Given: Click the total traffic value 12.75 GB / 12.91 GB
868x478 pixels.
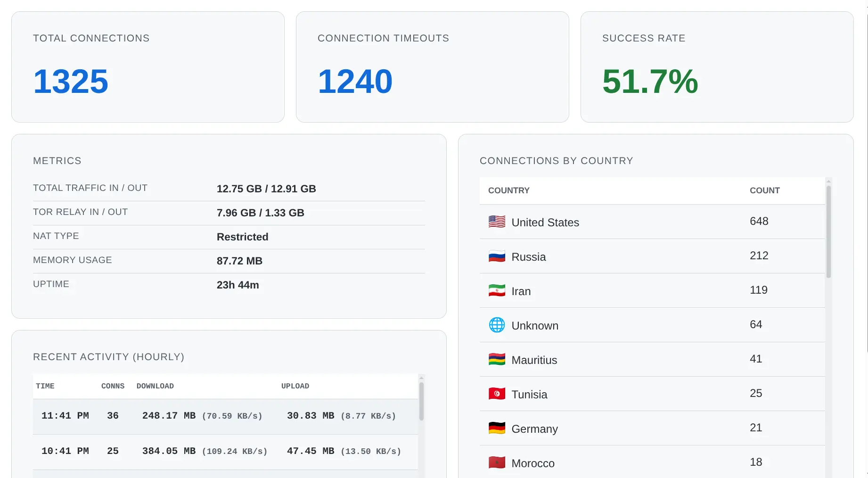Looking at the screenshot, I should [x=266, y=189].
